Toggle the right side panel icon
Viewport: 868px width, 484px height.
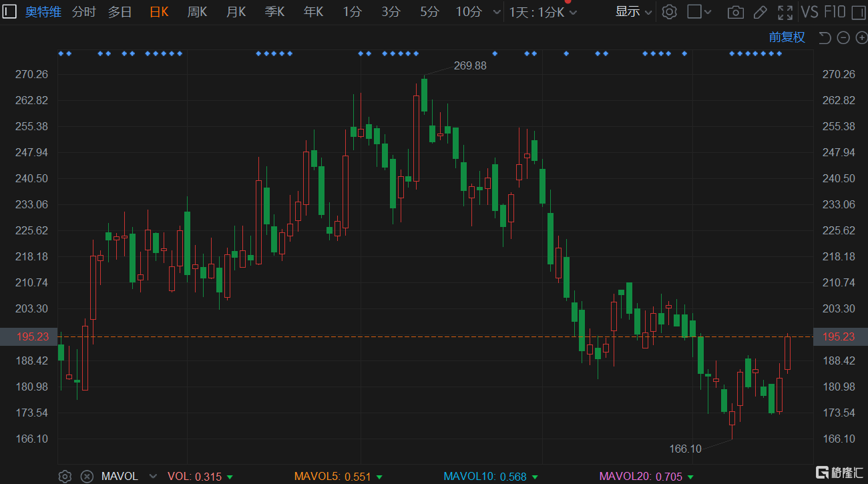[x=858, y=11]
